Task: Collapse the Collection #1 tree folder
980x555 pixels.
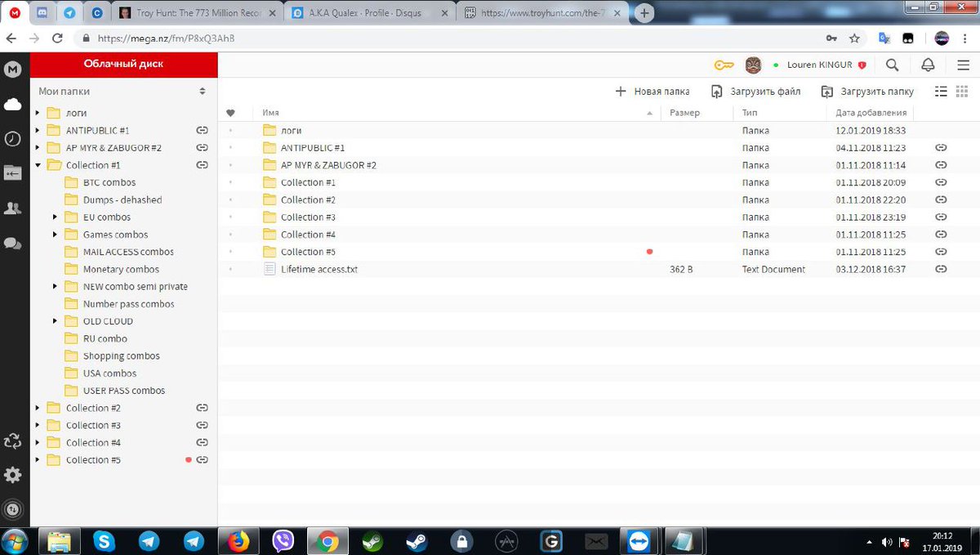Action: click(38, 165)
